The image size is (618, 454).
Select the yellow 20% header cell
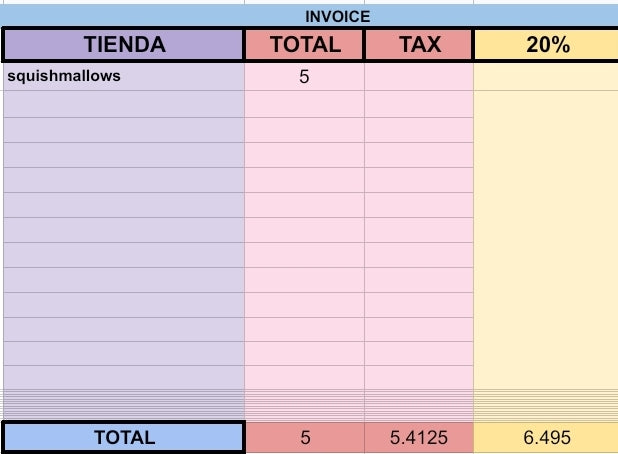pyautogui.click(x=546, y=45)
